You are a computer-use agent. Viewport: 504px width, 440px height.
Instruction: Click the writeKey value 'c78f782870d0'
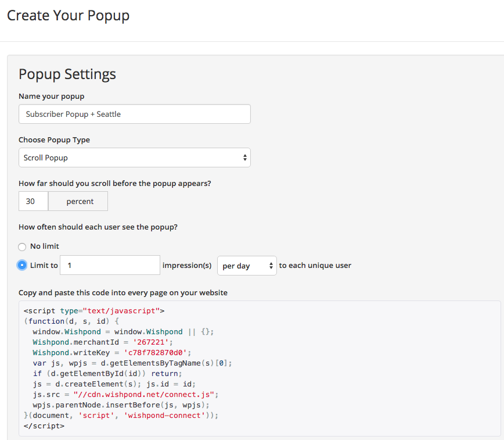point(155,352)
